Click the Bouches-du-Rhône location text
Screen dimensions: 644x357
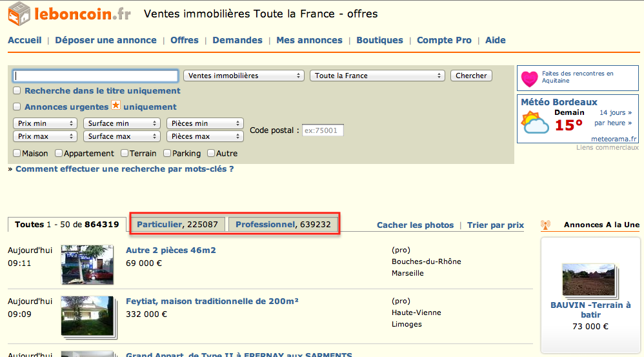click(427, 261)
